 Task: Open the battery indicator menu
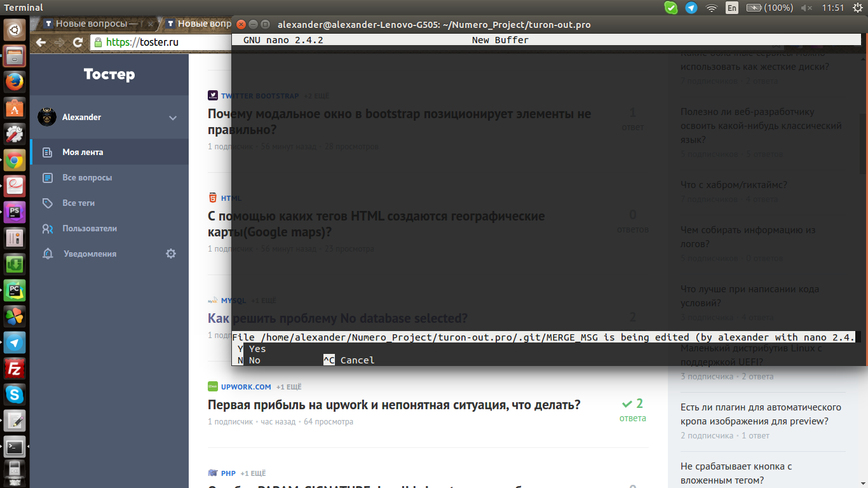tap(770, 8)
